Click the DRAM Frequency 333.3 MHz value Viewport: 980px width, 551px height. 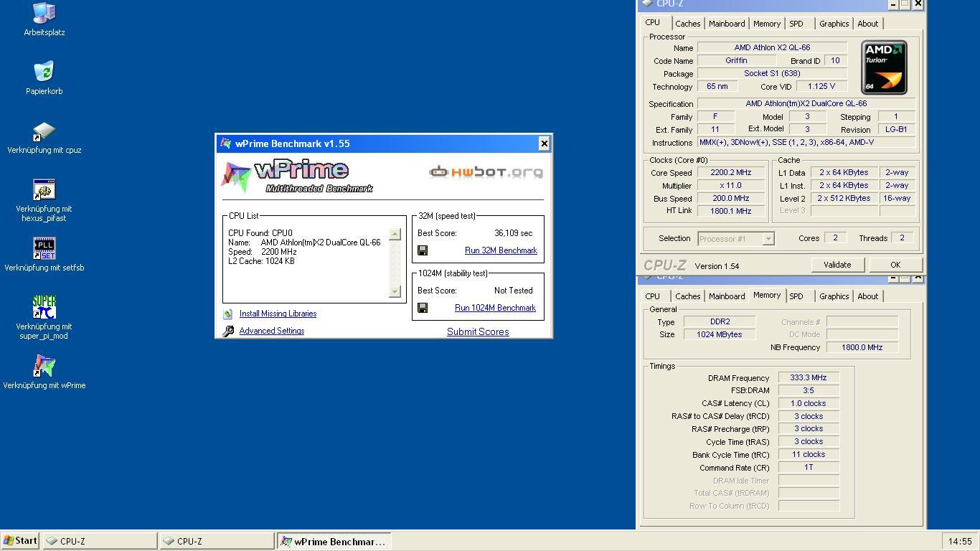click(809, 377)
